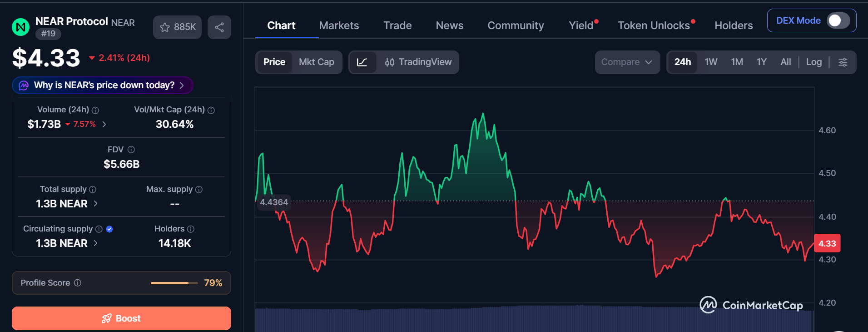The width and height of the screenshot is (868, 332).
Task: Click the AI icon beside price question
Action: [24, 86]
